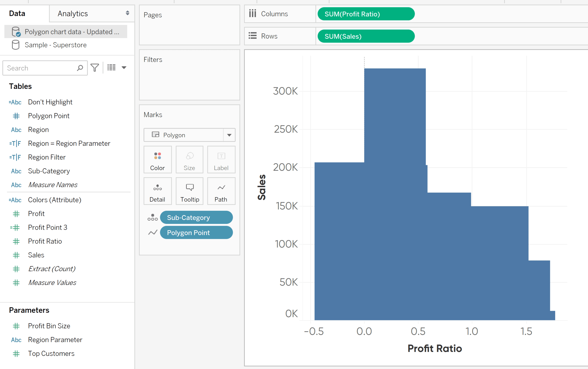This screenshot has height=369, width=588.
Task: Switch to the Data tab
Action: [x=17, y=13]
